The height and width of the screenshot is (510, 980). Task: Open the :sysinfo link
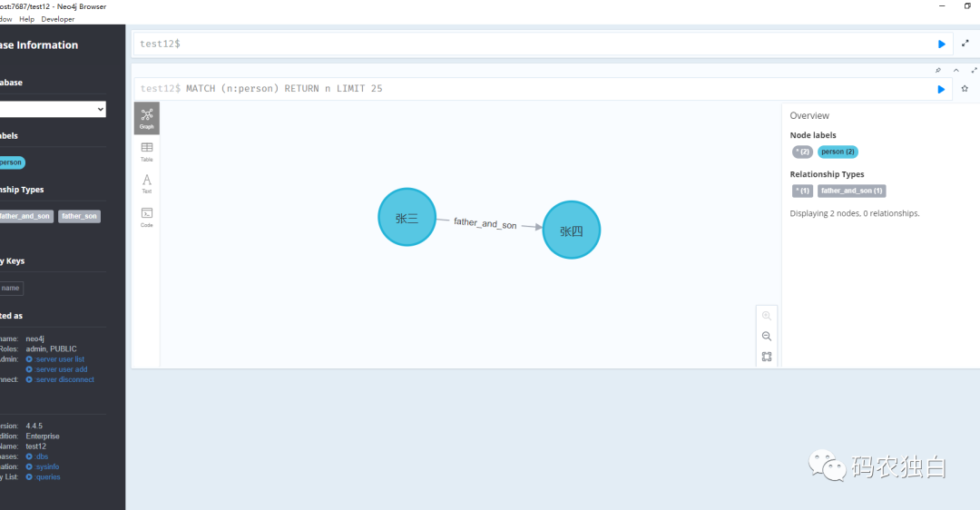43,466
